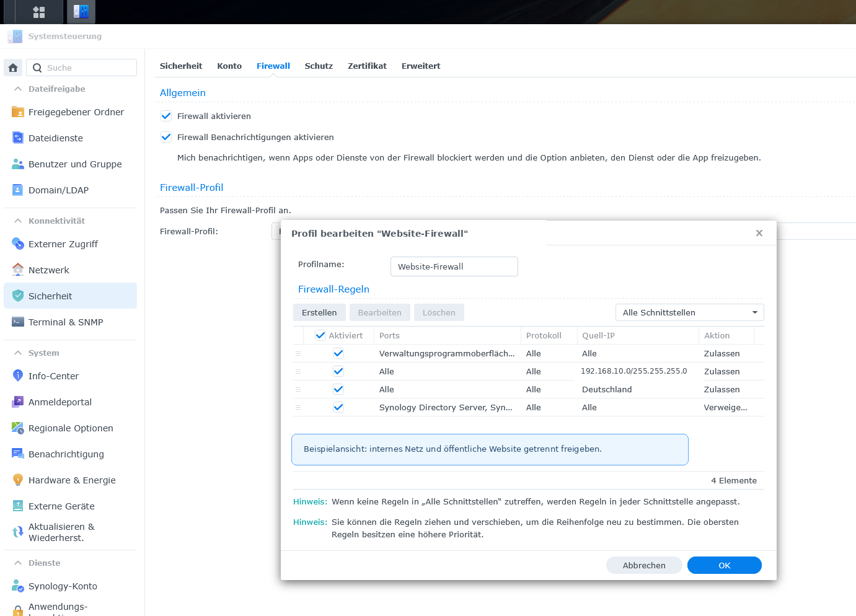Open Benutzer und Gruppe icon
This screenshot has height=616, width=856.
point(18,164)
